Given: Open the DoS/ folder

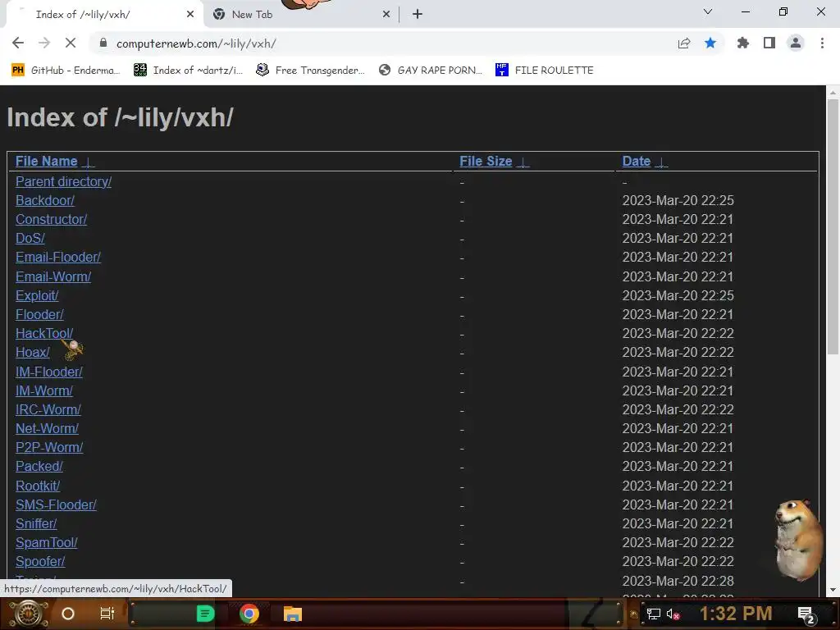Looking at the screenshot, I should point(30,238).
